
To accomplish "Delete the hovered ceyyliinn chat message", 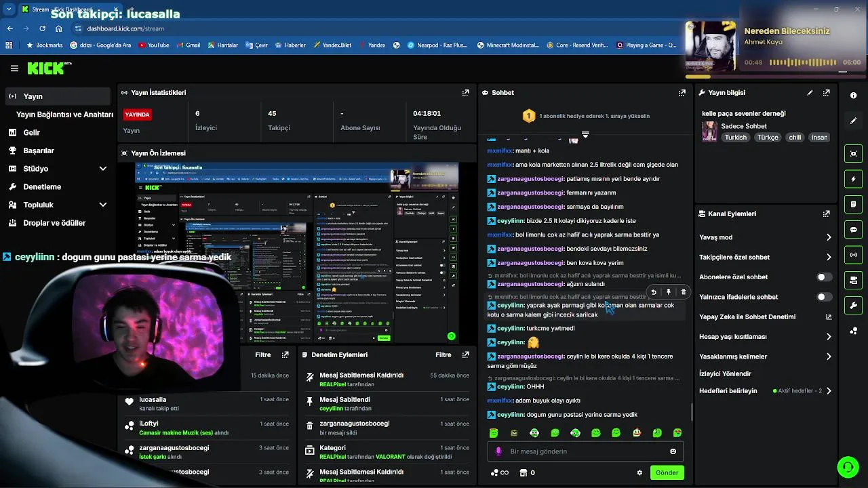I will [683, 292].
